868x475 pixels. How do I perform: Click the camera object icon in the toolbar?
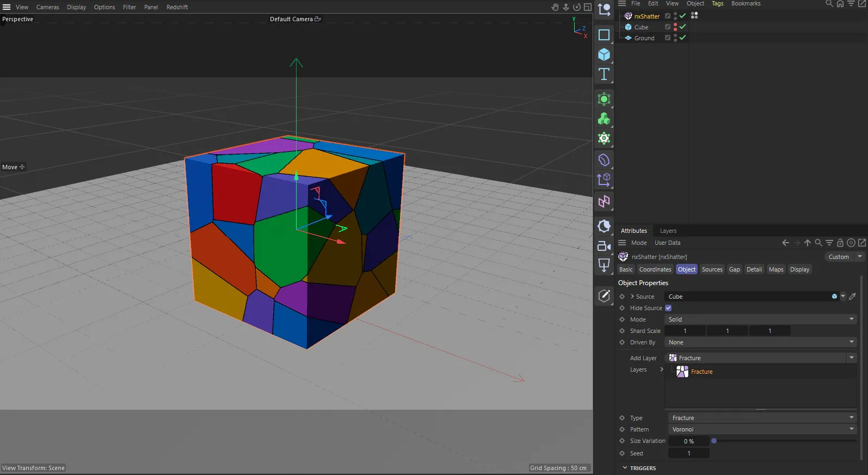(x=604, y=246)
